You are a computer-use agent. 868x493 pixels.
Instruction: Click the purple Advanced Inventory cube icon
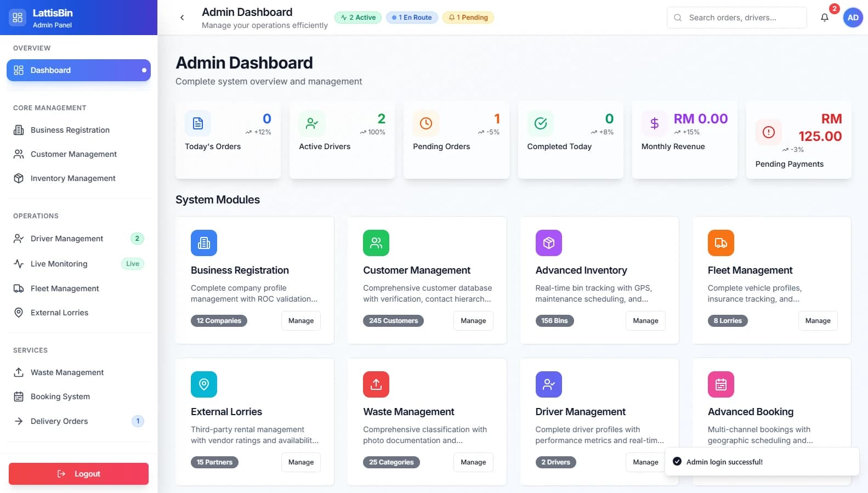pyautogui.click(x=548, y=243)
